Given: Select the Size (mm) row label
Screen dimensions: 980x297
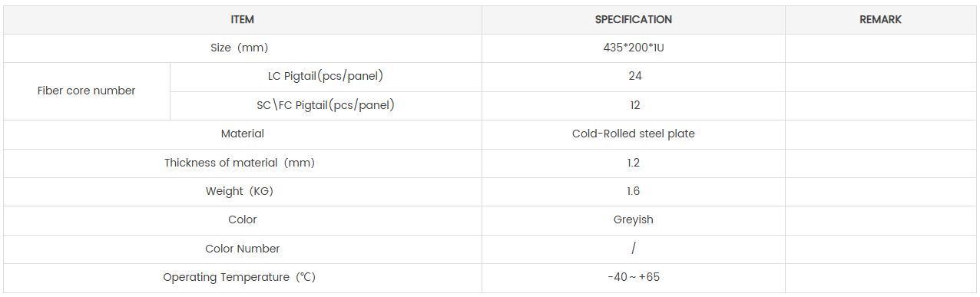Looking at the screenshot, I should point(240,48).
